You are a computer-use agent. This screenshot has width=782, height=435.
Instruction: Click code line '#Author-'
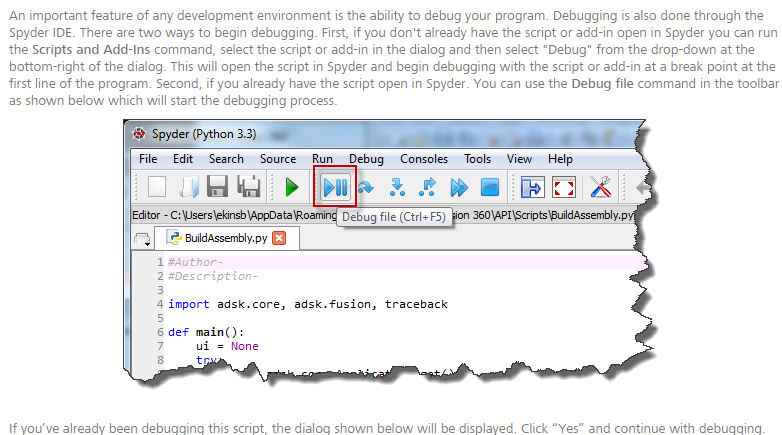point(195,262)
